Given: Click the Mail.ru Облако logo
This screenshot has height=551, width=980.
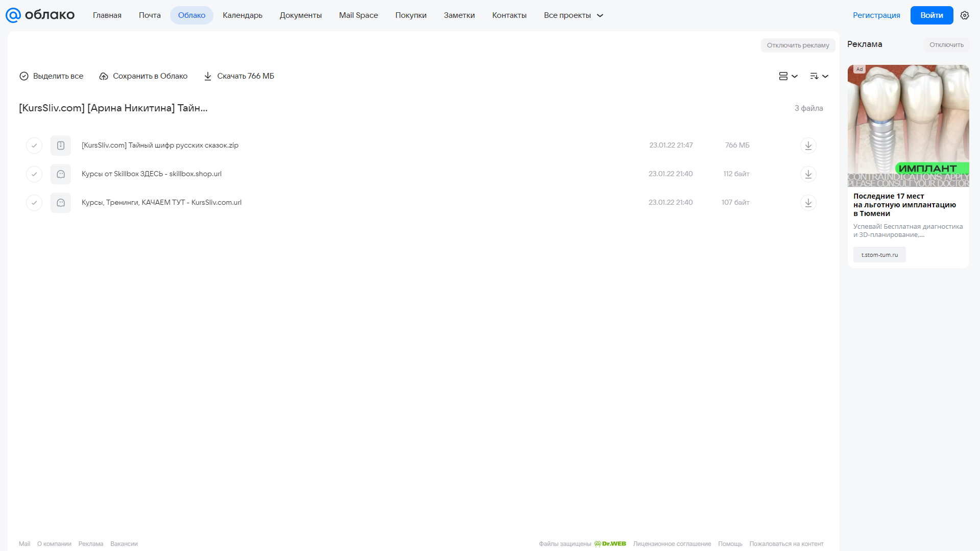Looking at the screenshot, I should coord(40,15).
